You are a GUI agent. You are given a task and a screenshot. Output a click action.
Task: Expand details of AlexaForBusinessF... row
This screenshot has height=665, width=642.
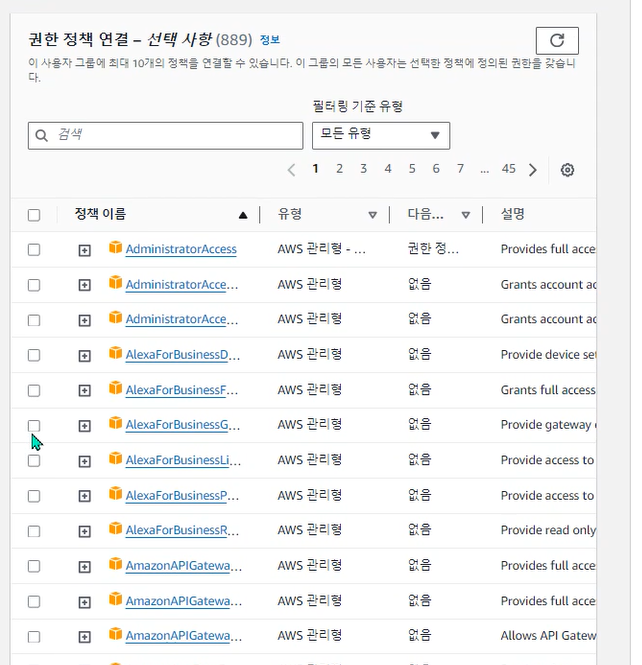[84, 391]
